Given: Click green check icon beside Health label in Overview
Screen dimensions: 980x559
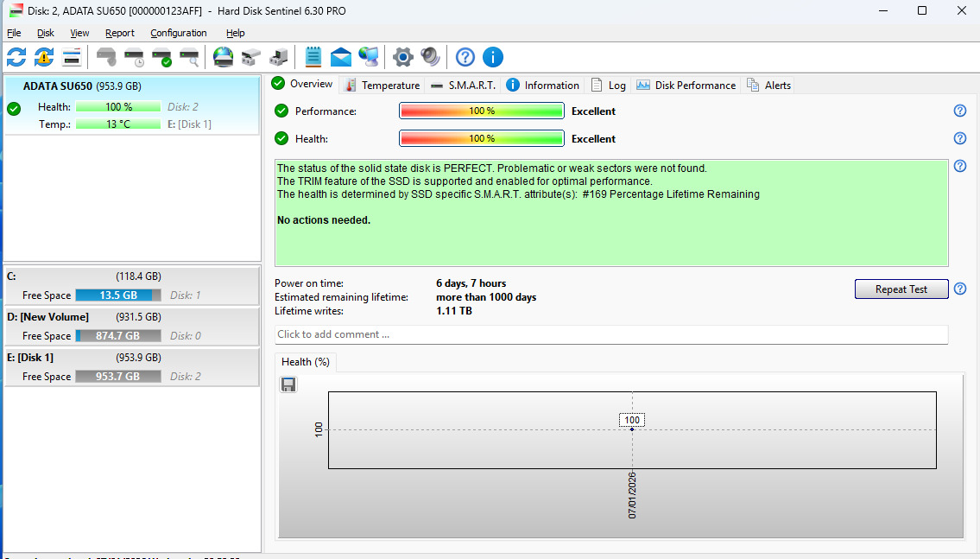Looking at the screenshot, I should pos(281,138).
